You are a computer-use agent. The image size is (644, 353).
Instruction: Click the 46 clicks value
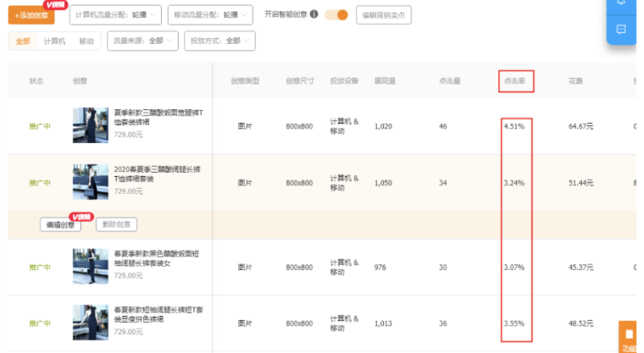pyautogui.click(x=442, y=126)
